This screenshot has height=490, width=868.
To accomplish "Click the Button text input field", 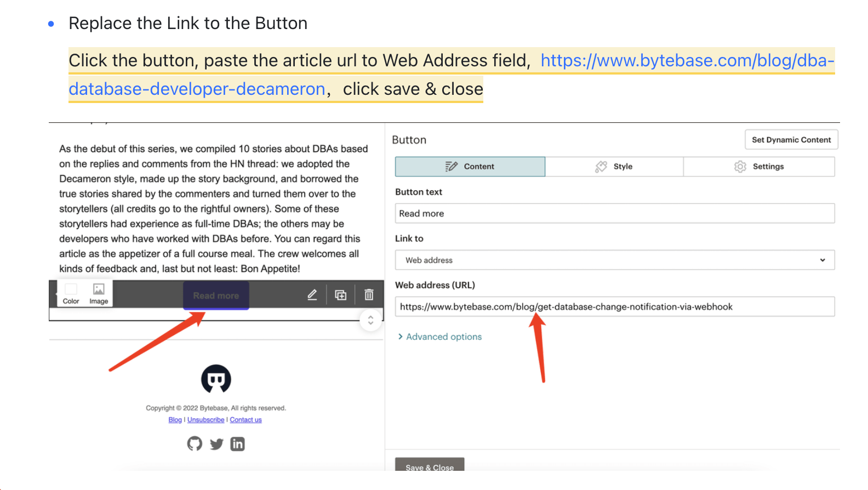I will [x=615, y=213].
